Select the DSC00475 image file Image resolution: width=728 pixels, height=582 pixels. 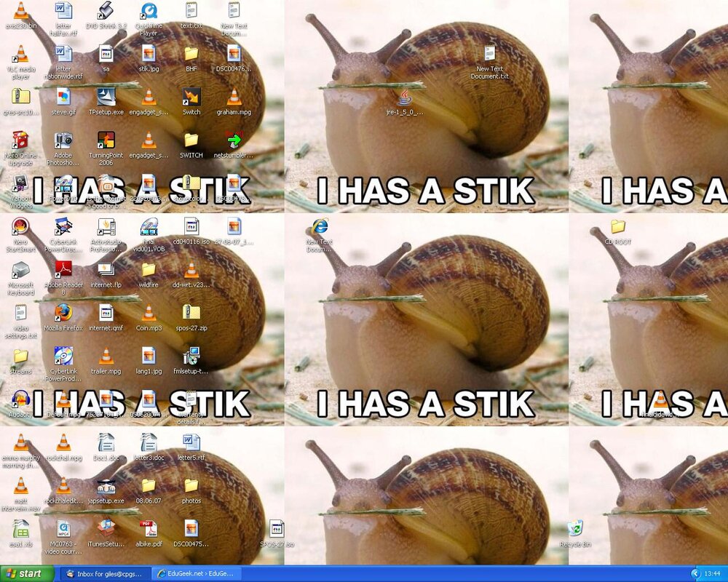(x=191, y=529)
